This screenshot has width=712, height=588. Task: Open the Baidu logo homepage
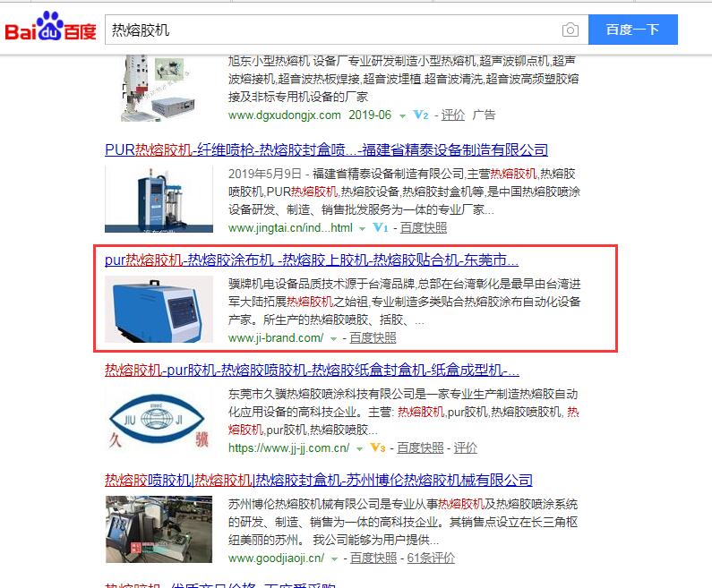click(x=50, y=26)
